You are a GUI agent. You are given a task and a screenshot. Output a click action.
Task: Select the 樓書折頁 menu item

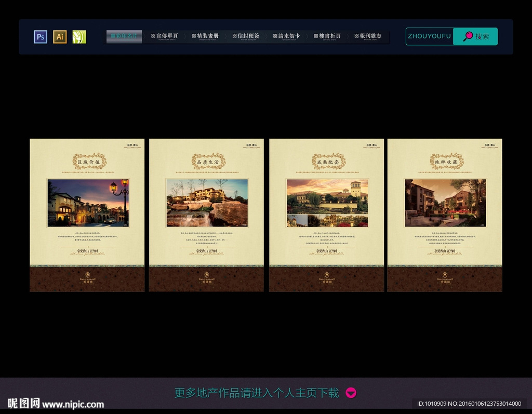coord(327,36)
